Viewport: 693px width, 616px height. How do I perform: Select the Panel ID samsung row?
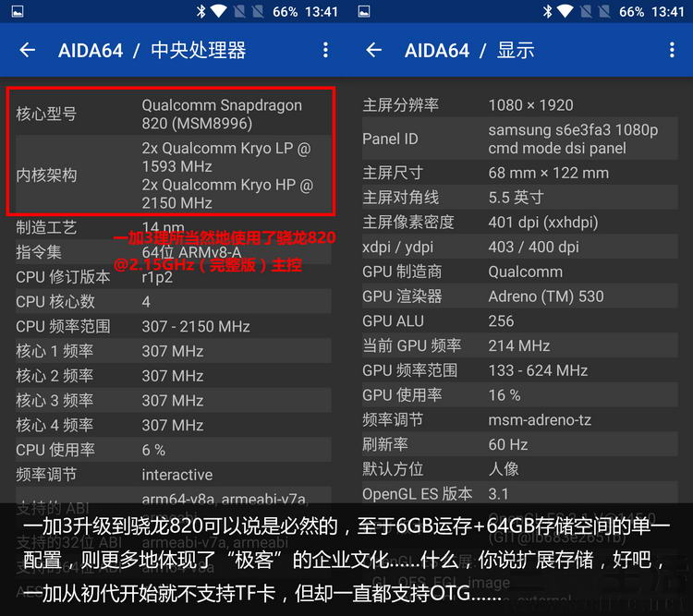(x=519, y=139)
